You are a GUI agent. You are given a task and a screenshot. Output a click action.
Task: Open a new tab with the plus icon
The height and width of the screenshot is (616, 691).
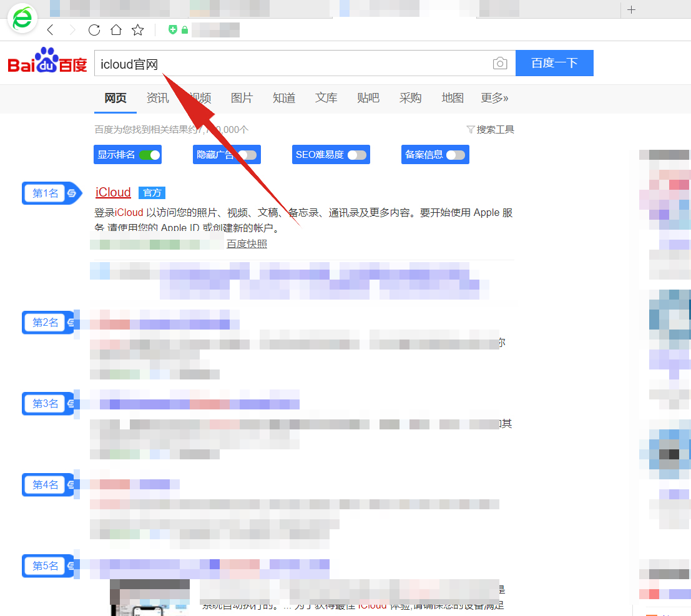632,10
